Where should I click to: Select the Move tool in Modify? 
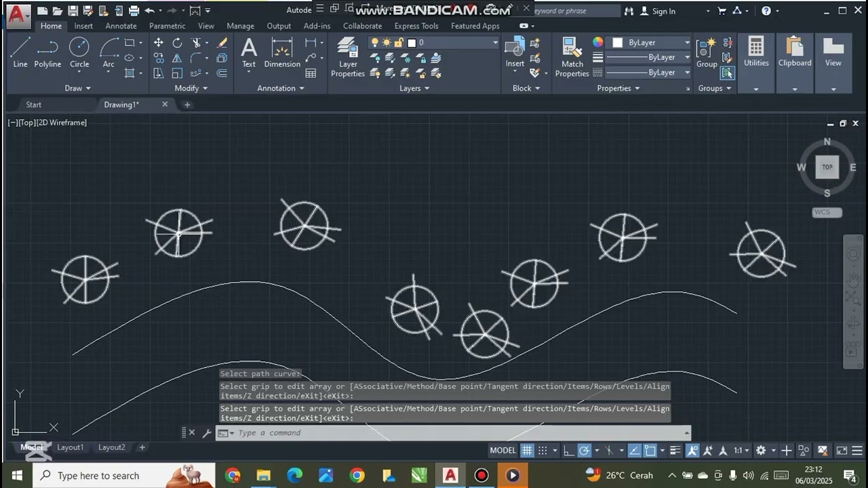(x=158, y=43)
